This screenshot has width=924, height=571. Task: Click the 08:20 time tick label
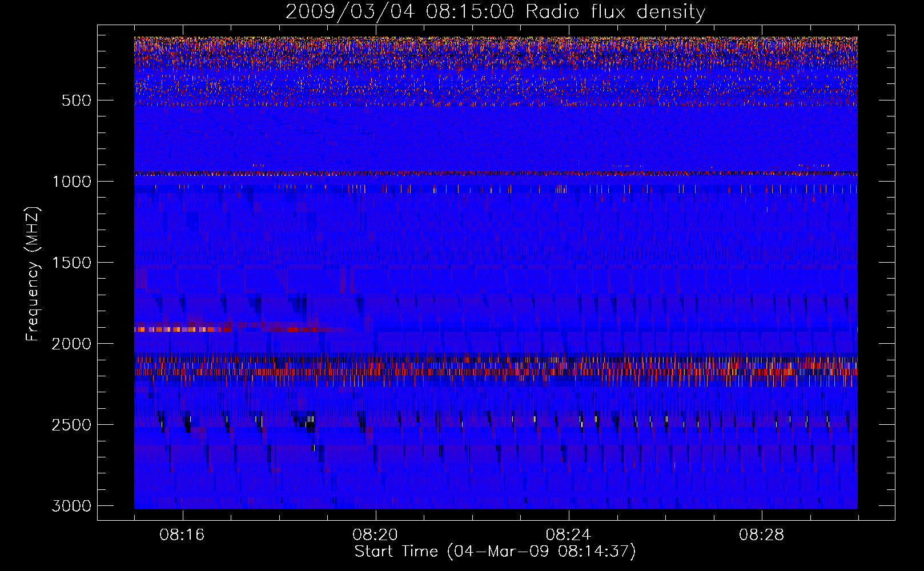coord(375,535)
